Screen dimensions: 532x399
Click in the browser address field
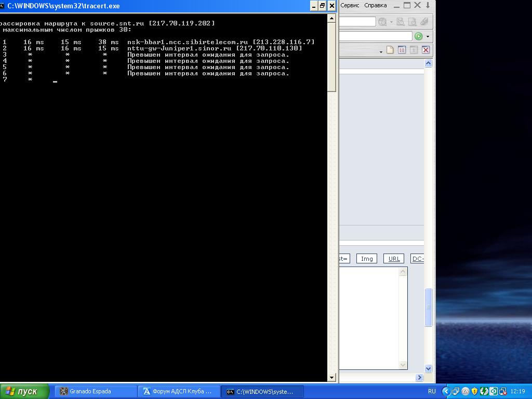tap(374, 36)
